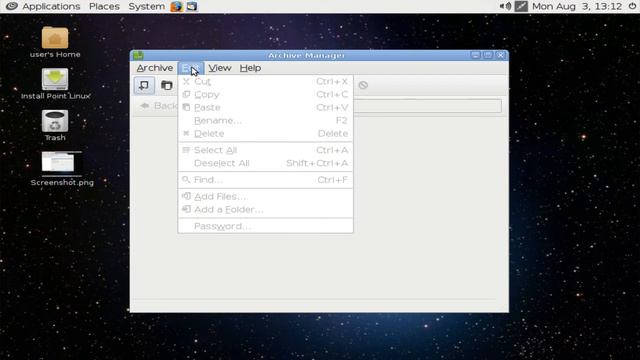The width and height of the screenshot is (640, 360).
Task: Open the Trash desktop icon
Action: [55, 126]
